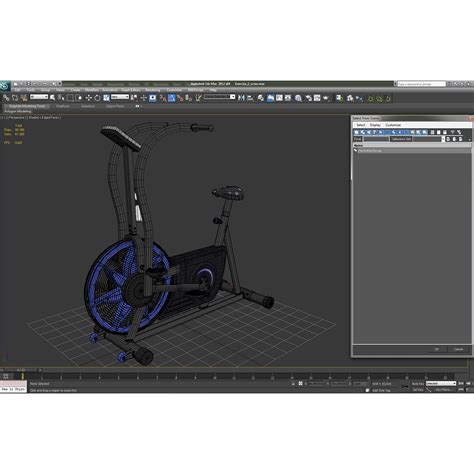
Task: Toggle Angle Snap
Action: coord(171,98)
